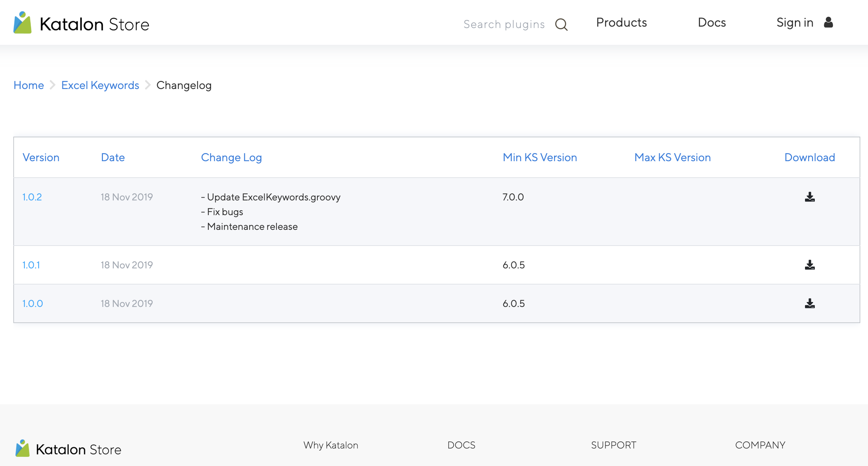
Task: Click the Changelog breadcrumb text
Action: click(184, 85)
